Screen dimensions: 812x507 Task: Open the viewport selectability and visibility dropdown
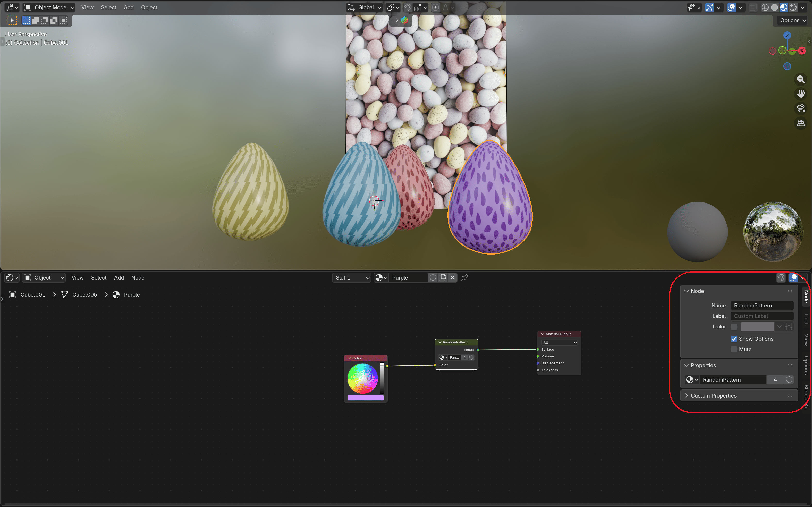(694, 7)
